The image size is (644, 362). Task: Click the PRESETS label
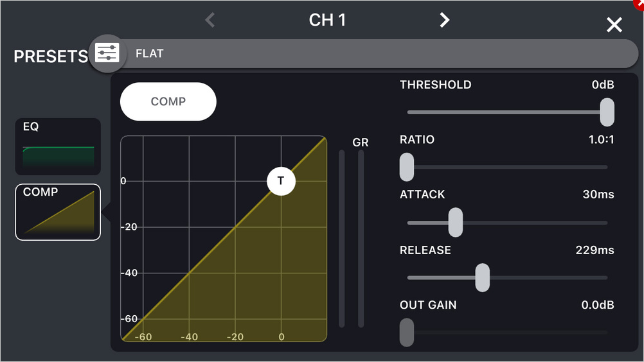pyautogui.click(x=50, y=56)
